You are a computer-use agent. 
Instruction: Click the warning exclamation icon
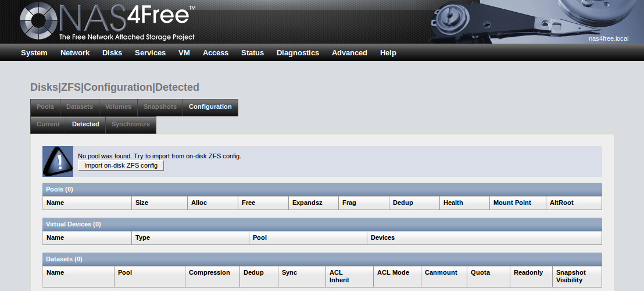coord(58,161)
